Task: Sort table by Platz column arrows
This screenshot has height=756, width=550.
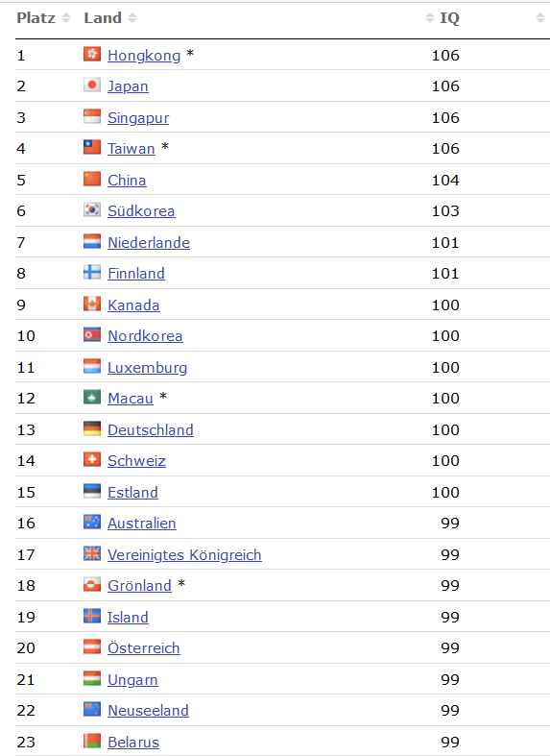Action: [x=66, y=18]
